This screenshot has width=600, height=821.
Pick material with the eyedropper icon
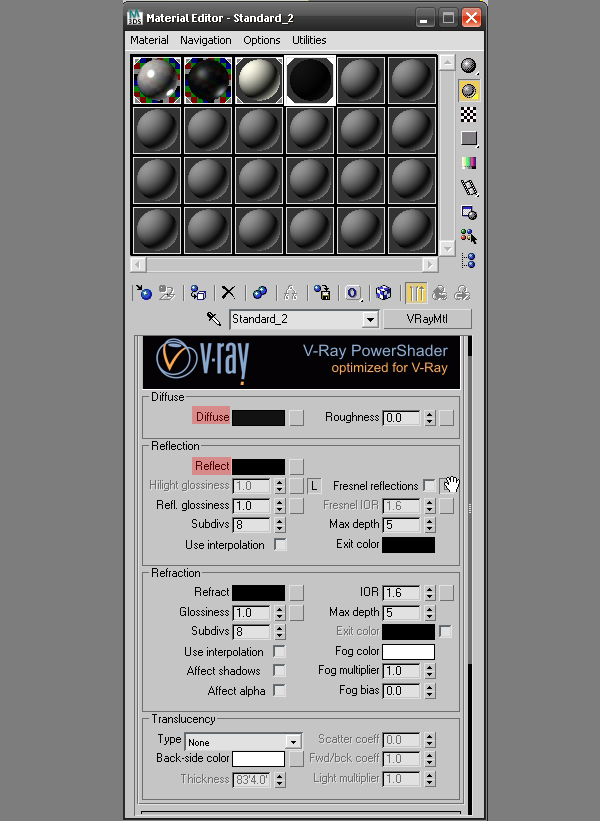tap(214, 319)
